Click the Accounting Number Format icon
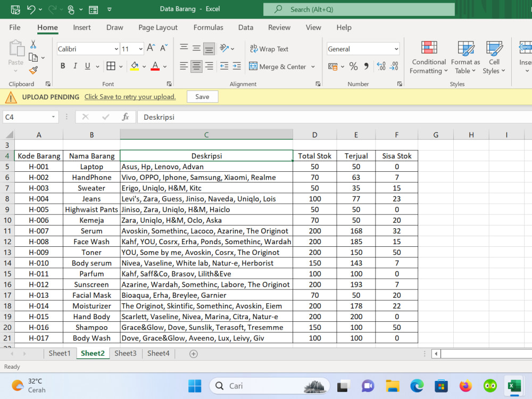The width and height of the screenshot is (532, 399). coord(333,66)
